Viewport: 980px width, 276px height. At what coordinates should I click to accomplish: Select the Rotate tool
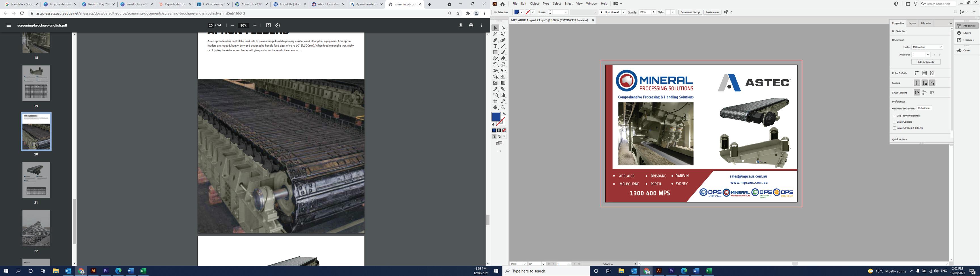[495, 64]
